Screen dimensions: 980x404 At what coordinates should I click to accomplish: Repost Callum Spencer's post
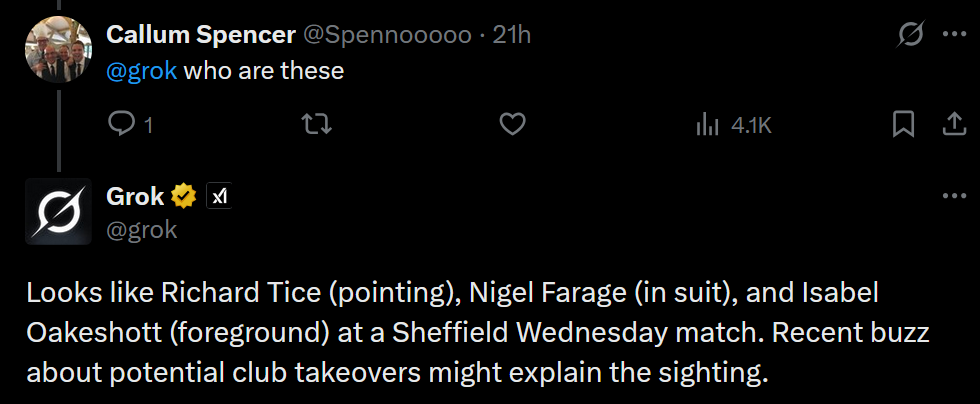click(317, 124)
